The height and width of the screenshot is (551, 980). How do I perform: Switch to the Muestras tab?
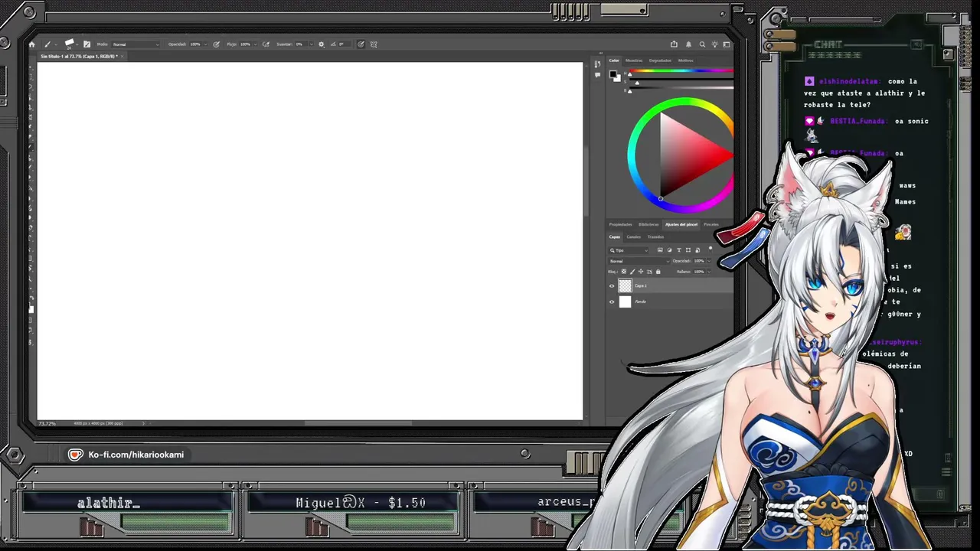[x=634, y=60]
